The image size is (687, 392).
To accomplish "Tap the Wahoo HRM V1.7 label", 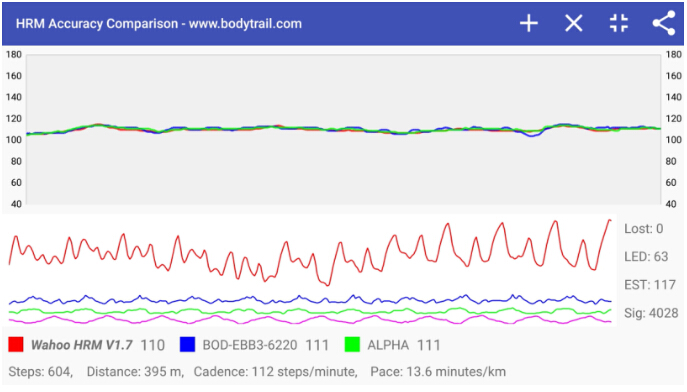I will (81, 345).
